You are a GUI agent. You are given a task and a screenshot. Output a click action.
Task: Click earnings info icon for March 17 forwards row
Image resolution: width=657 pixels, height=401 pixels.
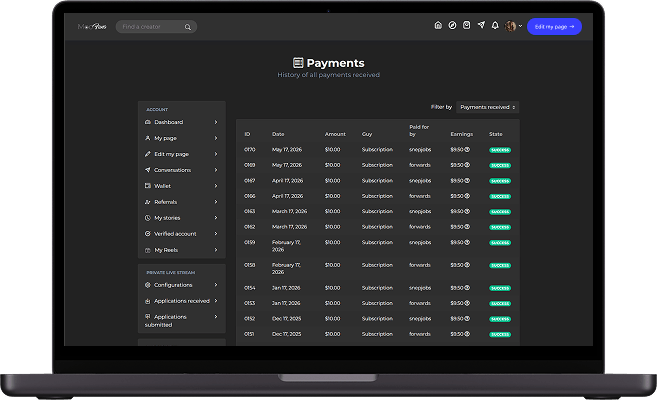click(467, 227)
